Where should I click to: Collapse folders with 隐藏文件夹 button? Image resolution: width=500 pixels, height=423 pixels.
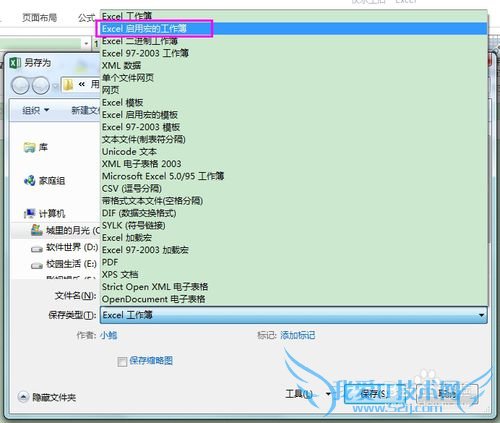tap(47, 397)
